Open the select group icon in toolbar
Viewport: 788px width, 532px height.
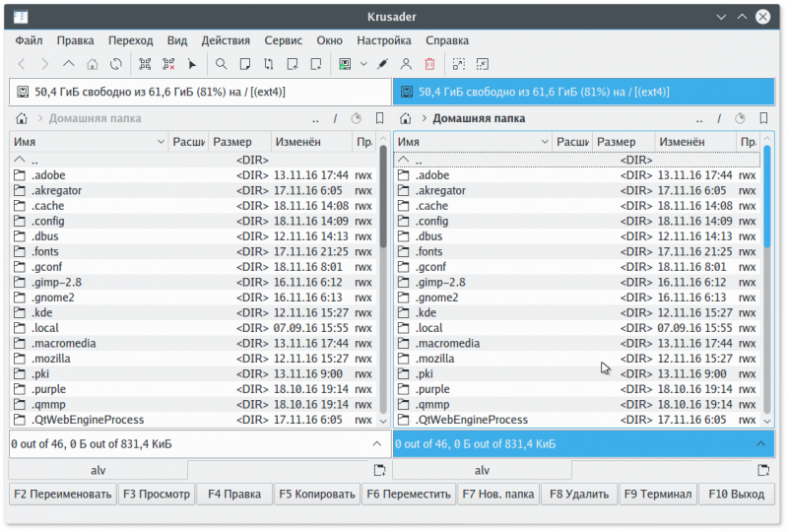(x=145, y=64)
